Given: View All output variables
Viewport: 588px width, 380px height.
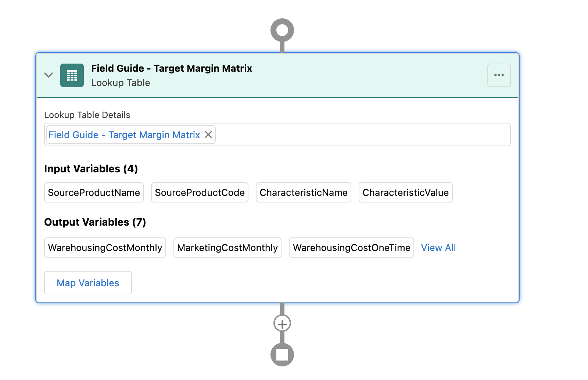Looking at the screenshot, I should (438, 248).
